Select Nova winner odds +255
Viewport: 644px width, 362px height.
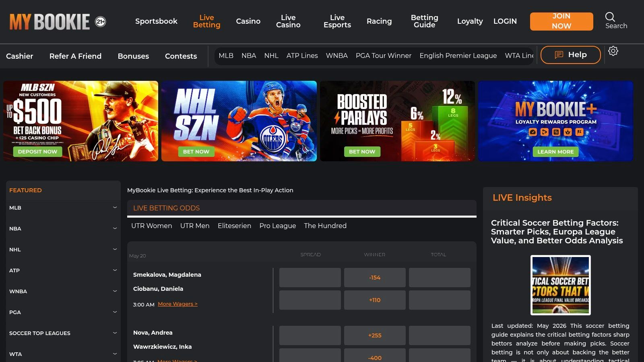[x=375, y=335]
